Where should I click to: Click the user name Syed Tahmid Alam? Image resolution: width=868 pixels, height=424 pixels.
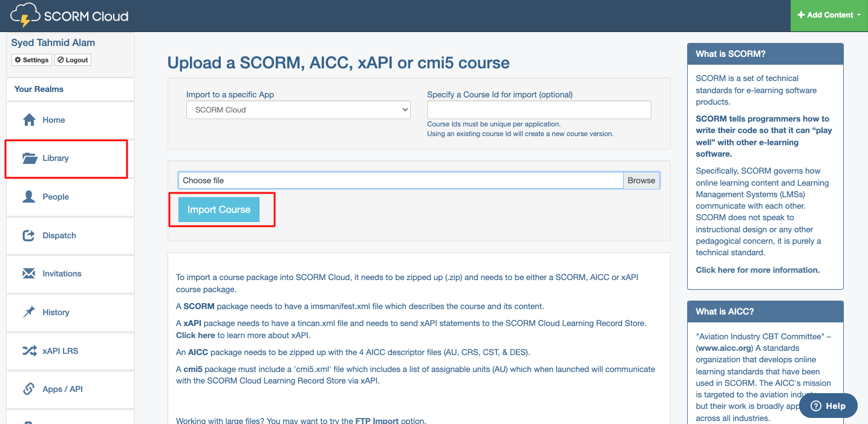[x=53, y=43]
